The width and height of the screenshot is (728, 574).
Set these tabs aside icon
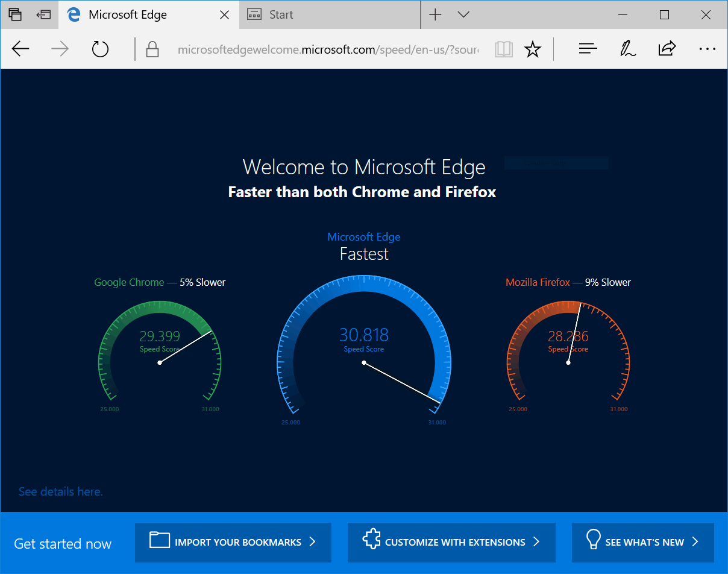(43, 14)
